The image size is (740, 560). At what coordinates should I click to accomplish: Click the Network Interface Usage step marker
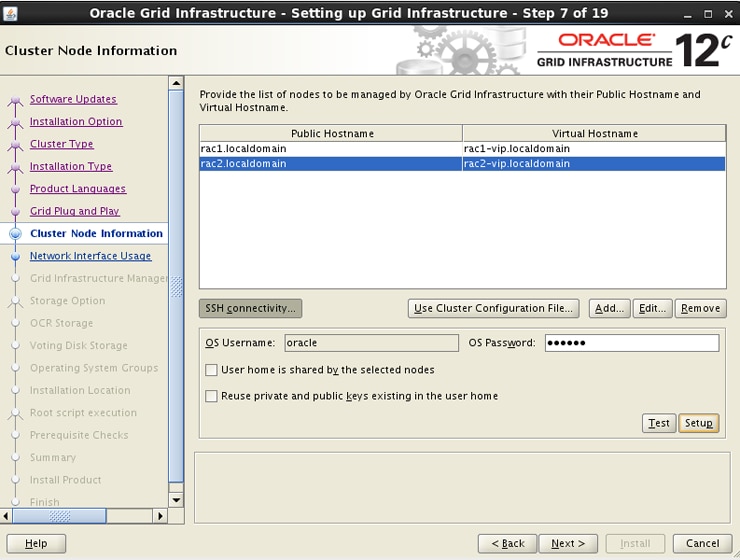tap(15, 256)
